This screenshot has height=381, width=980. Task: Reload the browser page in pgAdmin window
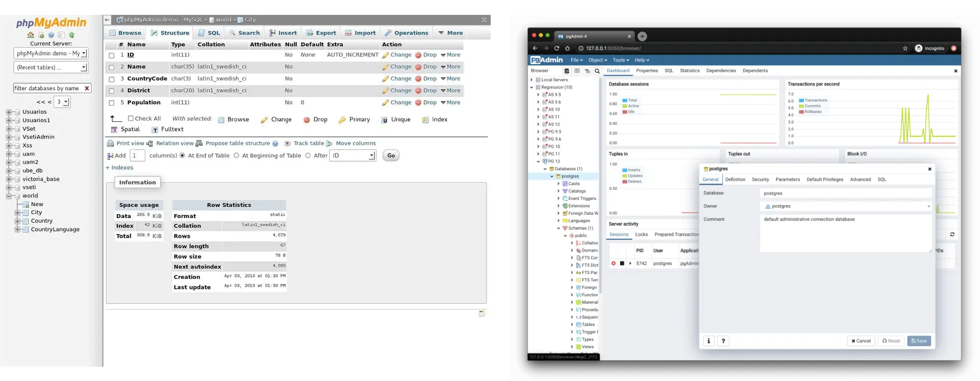(x=556, y=48)
